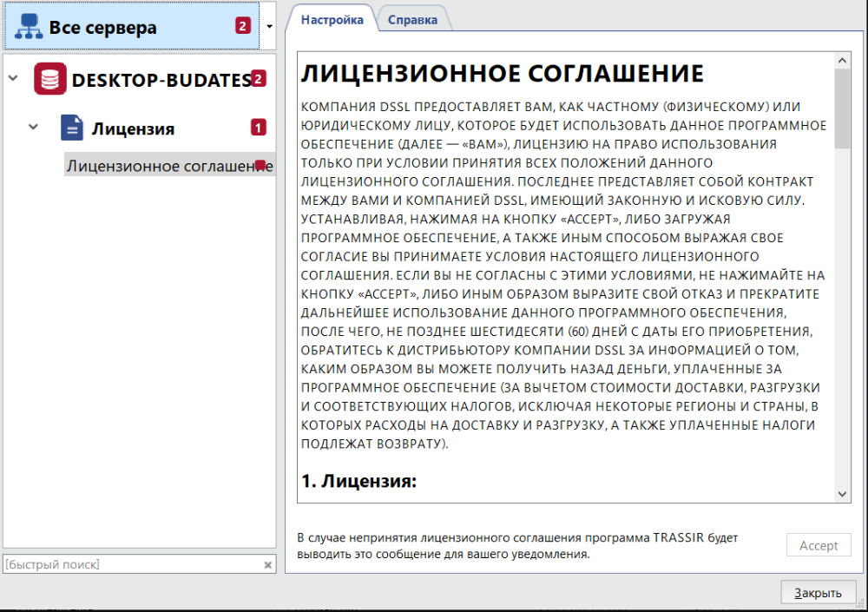Collapse the DESKTOP-BUDATES server node
The height and width of the screenshot is (612, 868).
click(13, 79)
